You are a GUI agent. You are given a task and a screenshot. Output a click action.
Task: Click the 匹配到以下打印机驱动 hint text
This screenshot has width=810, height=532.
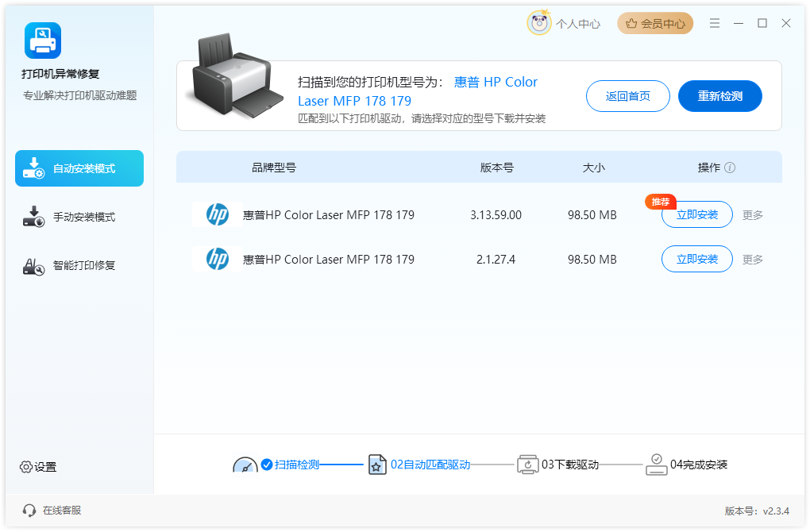coord(422,119)
